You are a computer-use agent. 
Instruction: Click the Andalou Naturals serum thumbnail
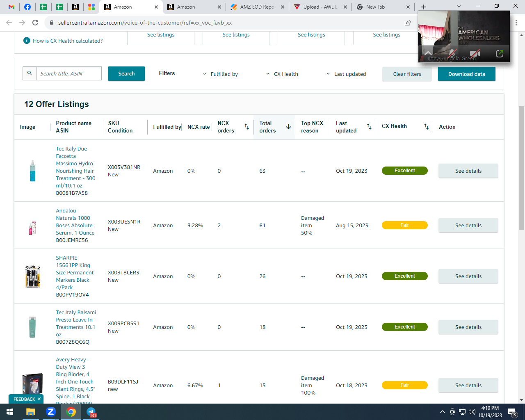tap(32, 228)
